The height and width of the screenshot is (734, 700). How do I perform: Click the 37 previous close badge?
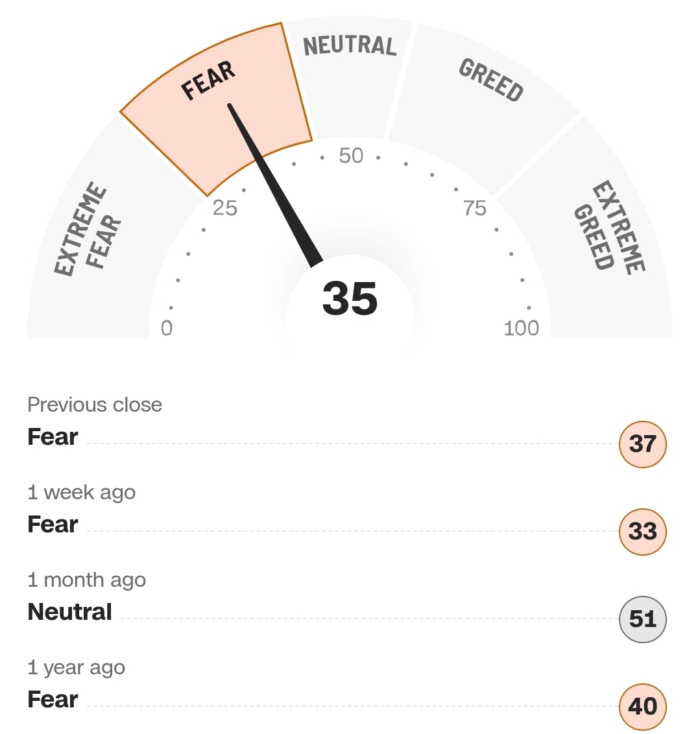642,444
